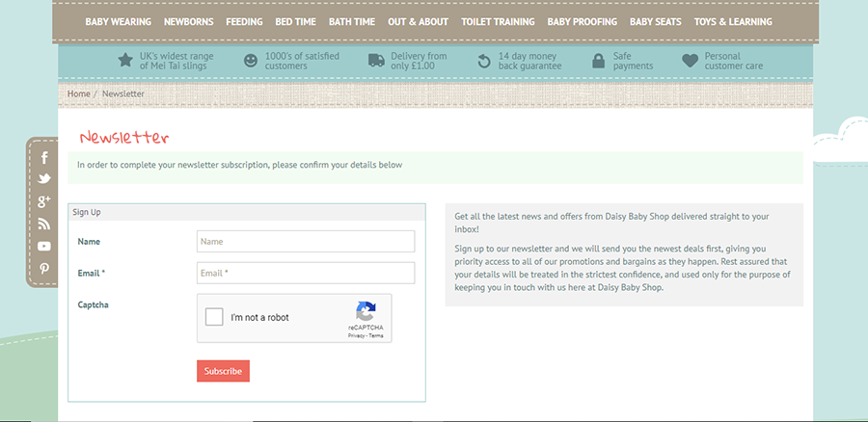The height and width of the screenshot is (422, 868).
Task: Click the money back guarantee arrow icon
Action: [484, 61]
